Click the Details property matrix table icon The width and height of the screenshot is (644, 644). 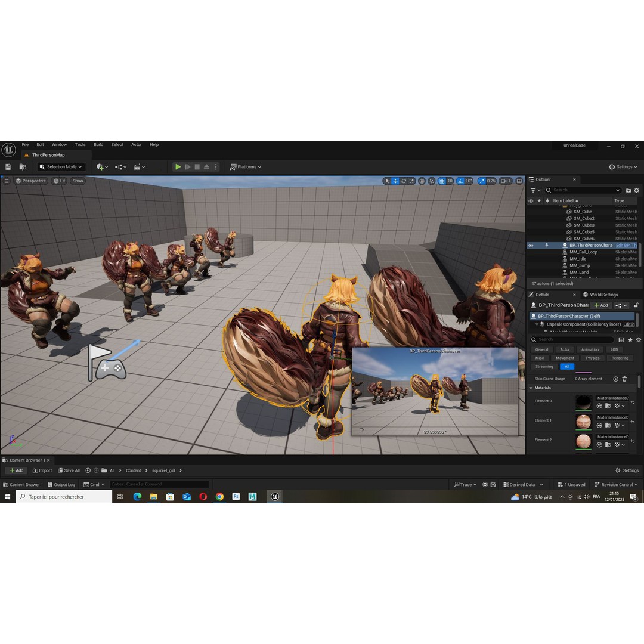pos(621,340)
